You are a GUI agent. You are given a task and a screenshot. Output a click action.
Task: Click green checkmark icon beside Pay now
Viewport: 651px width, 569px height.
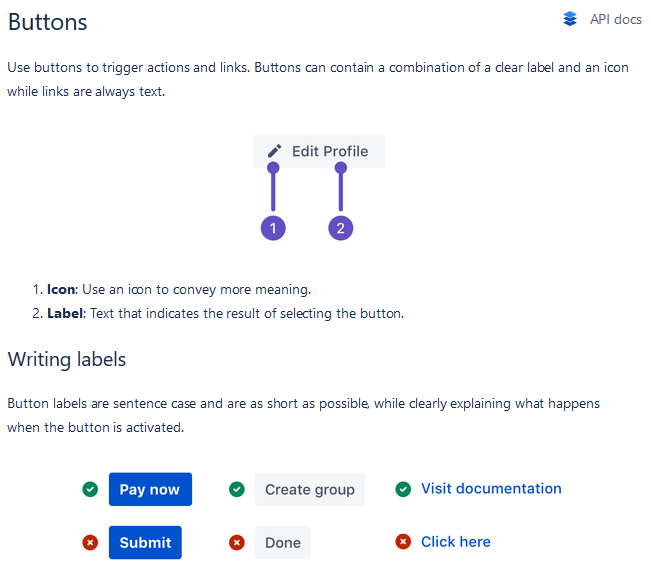90,489
